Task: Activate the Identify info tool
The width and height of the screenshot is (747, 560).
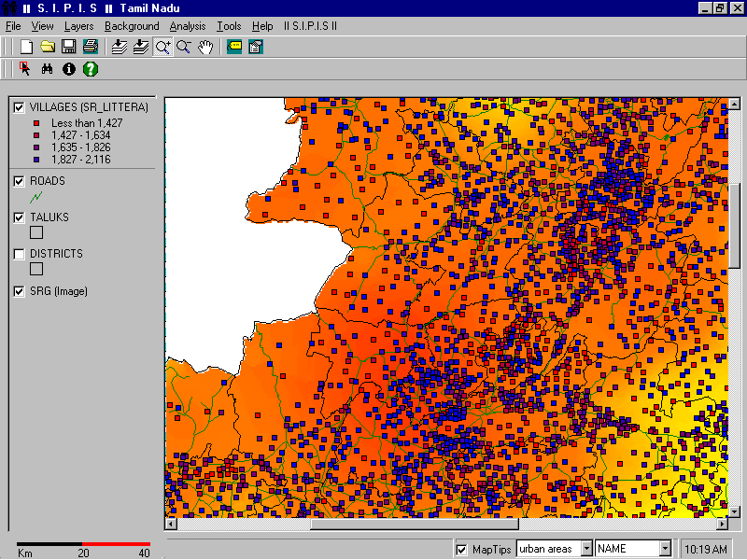Action: 69,69
